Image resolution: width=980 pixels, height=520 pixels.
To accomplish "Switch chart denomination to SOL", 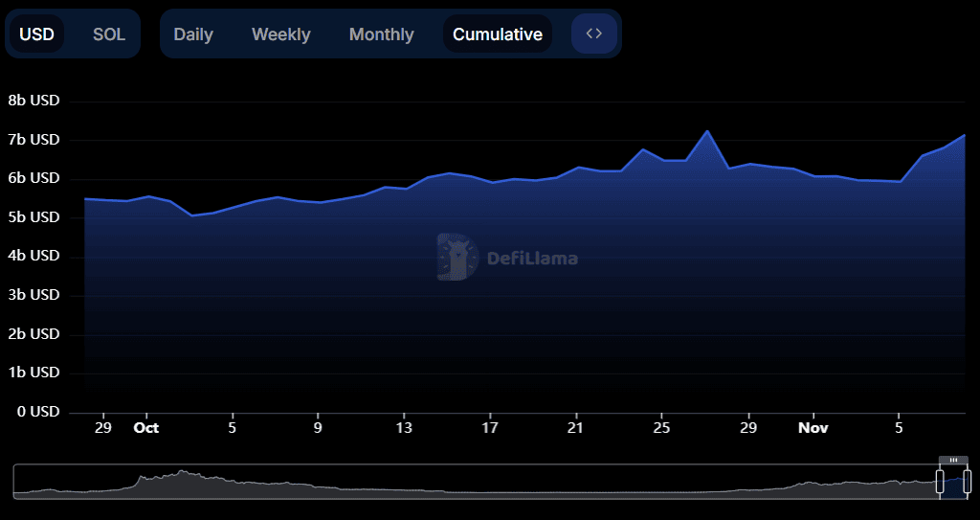I will pos(109,34).
